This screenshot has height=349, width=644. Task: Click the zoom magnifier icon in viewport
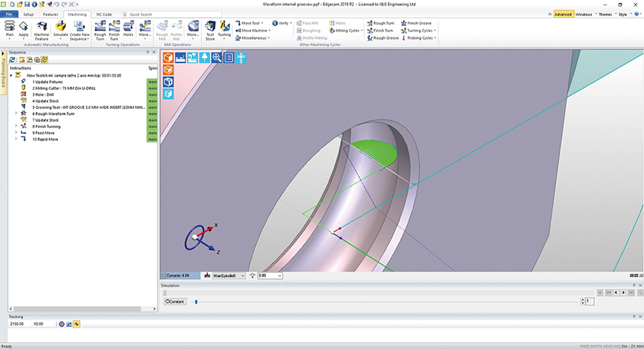217,58
